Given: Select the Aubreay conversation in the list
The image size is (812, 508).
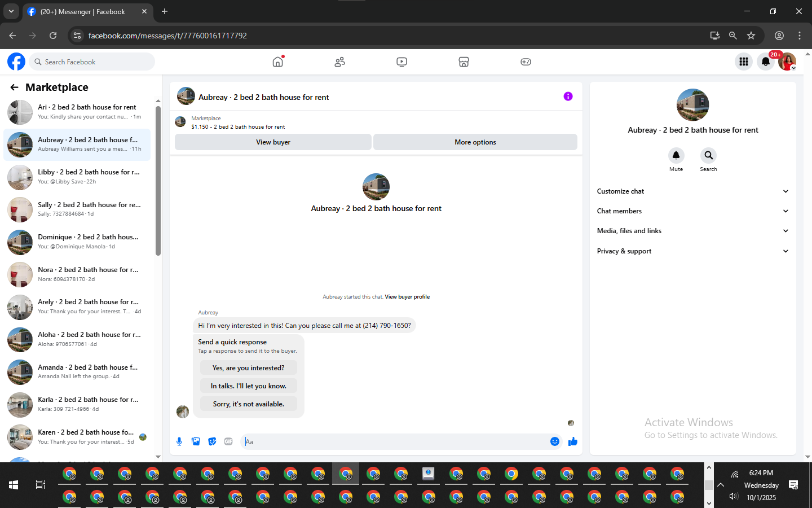Looking at the screenshot, I should [77, 144].
